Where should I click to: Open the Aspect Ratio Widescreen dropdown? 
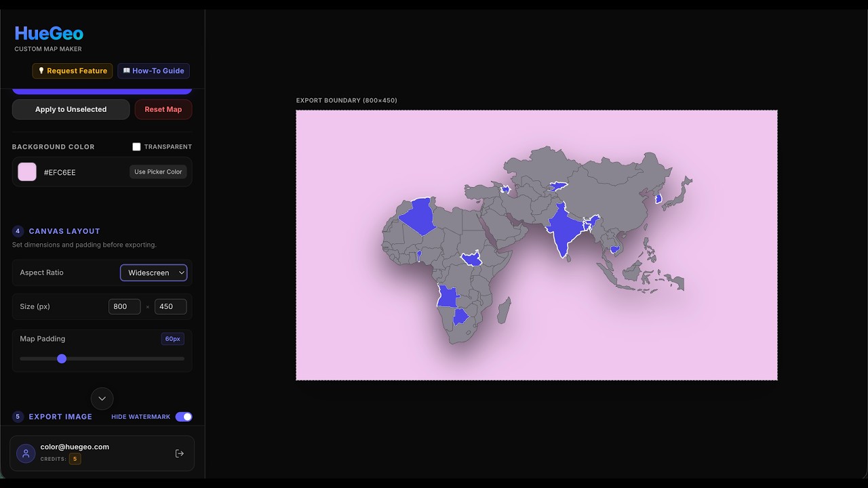(x=154, y=272)
